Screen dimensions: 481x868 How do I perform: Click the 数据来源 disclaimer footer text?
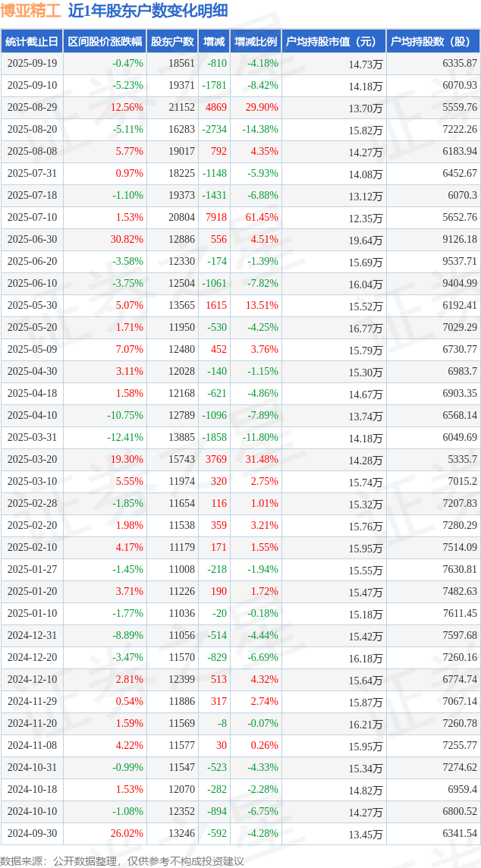122,860
